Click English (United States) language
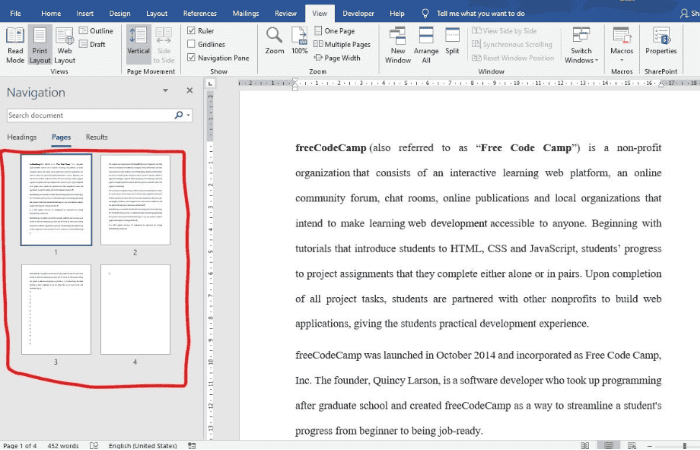The width and height of the screenshot is (700, 450). tap(143, 446)
